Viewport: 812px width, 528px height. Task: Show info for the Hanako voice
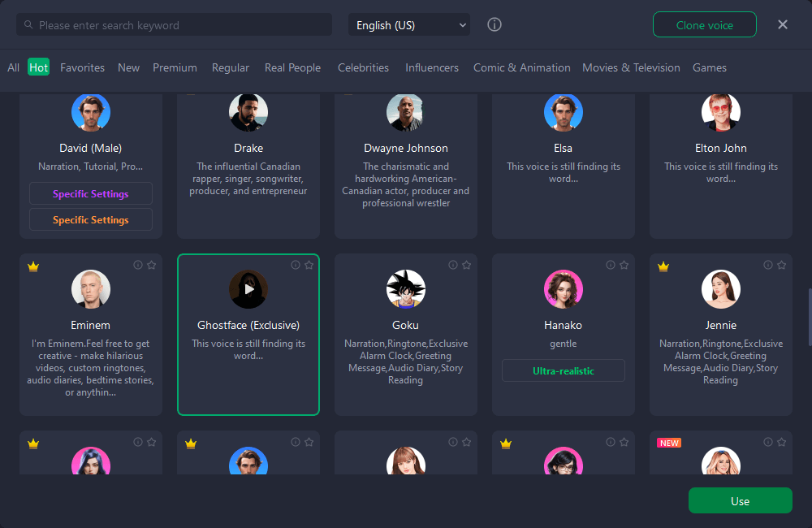611,265
